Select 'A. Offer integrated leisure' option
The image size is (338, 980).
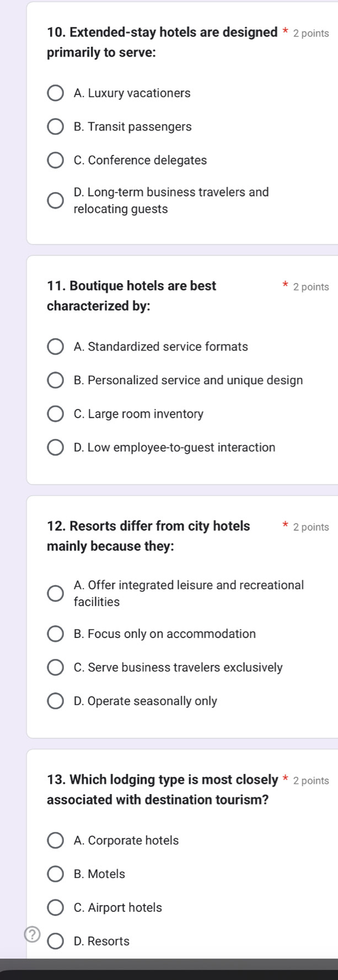pyautogui.click(x=55, y=594)
